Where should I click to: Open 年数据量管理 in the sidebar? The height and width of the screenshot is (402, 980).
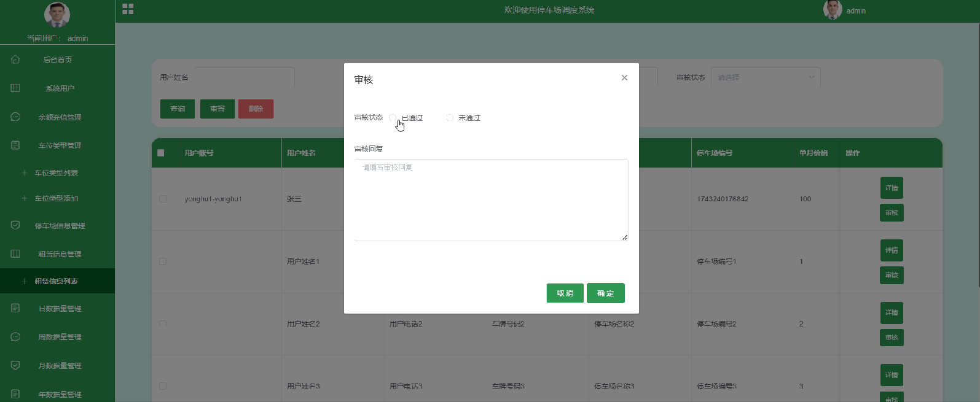60,395
